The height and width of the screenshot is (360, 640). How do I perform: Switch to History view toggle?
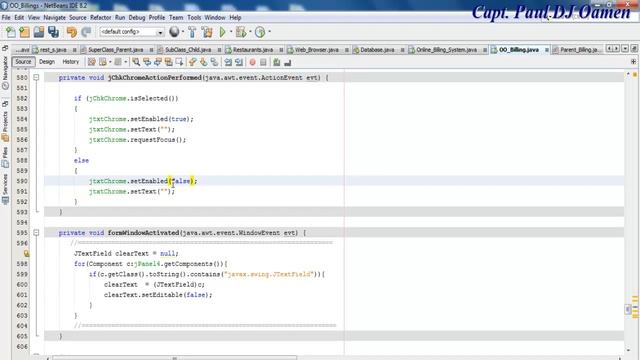click(70, 62)
